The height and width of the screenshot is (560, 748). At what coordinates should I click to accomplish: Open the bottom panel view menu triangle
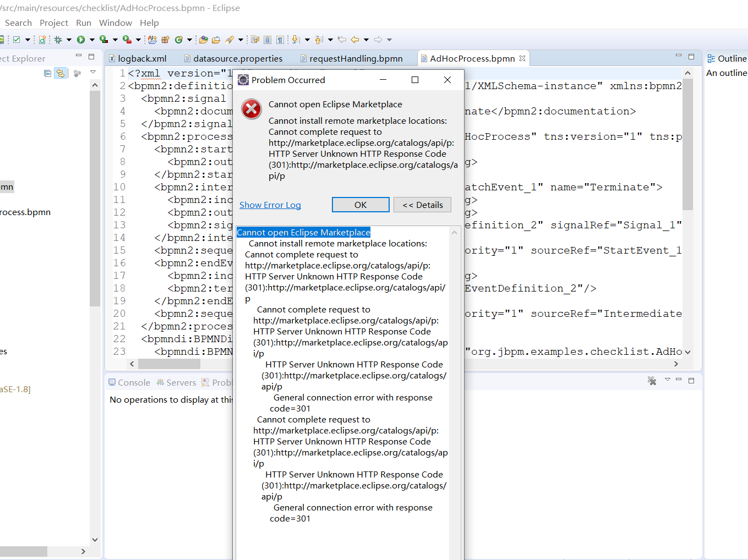tap(668, 380)
